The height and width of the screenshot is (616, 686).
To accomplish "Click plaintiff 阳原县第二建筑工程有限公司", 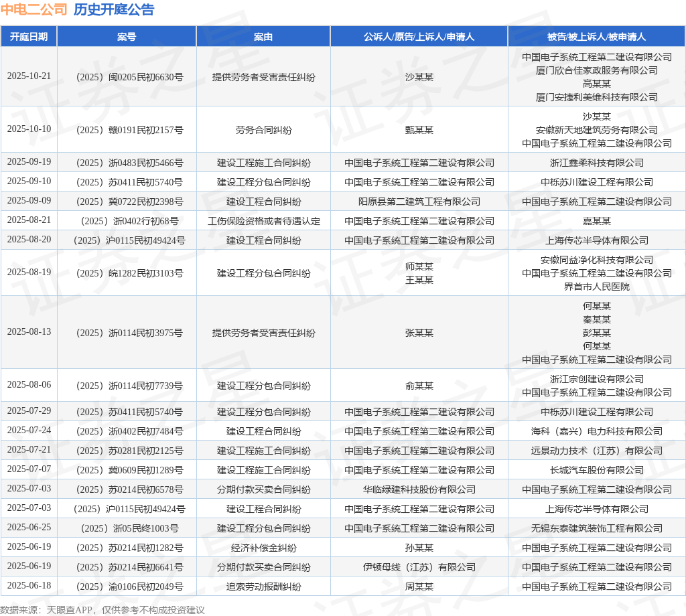I will pos(419,202).
